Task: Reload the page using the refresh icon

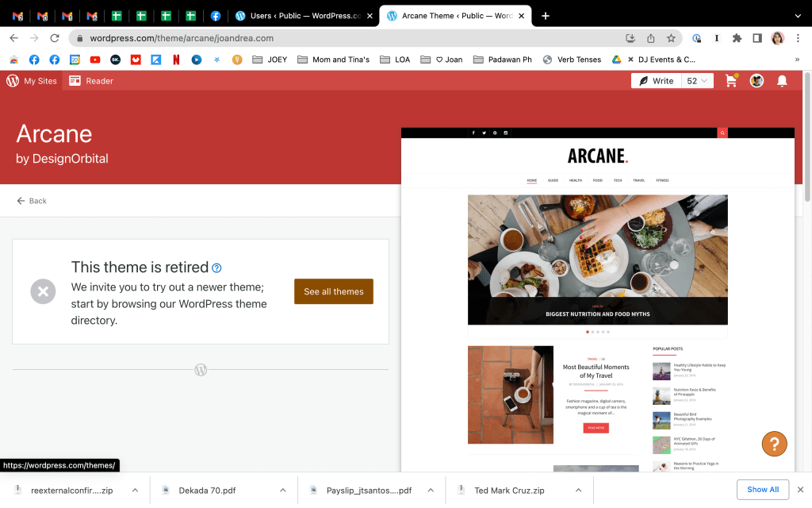Action: point(55,38)
